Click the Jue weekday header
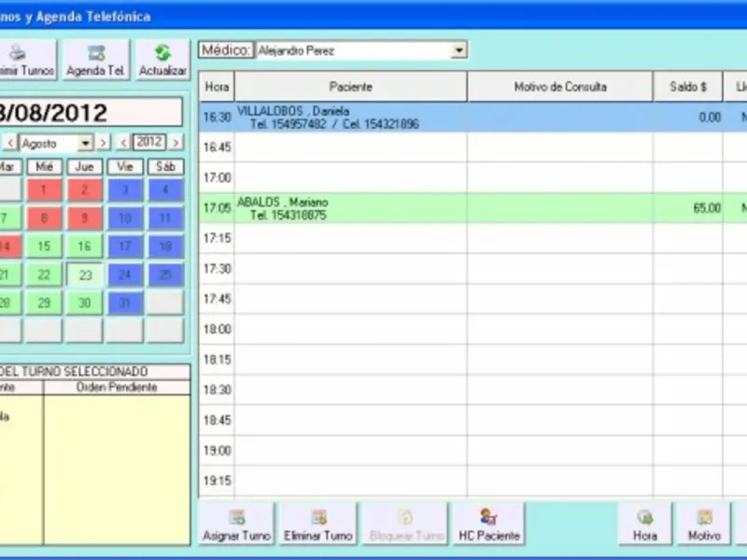Viewport: 747px width, 560px height. [84, 167]
